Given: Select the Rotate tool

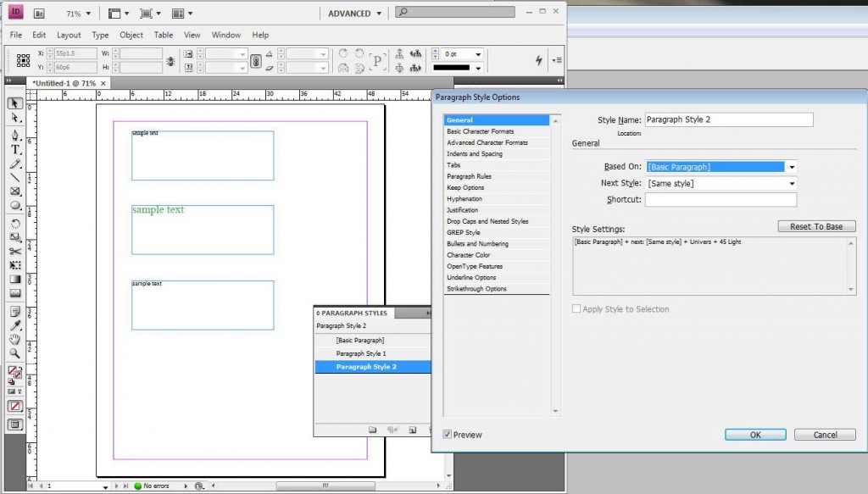Looking at the screenshot, I should pyautogui.click(x=15, y=224).
